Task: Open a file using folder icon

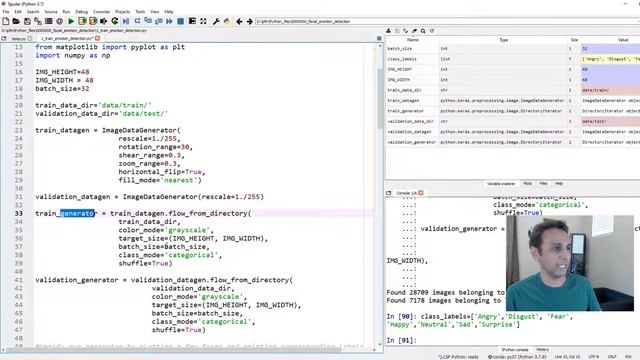Action: (x=16, y=21)
